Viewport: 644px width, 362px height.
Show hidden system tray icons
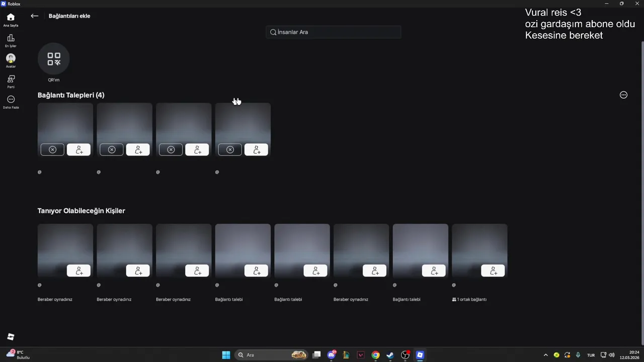[546, 355]
